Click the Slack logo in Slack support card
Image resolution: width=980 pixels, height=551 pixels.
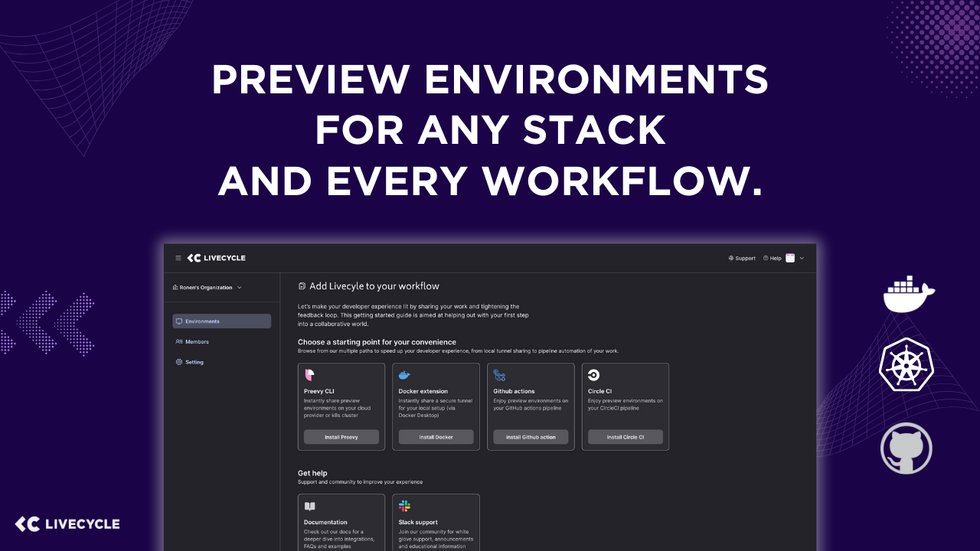[404, 506]
